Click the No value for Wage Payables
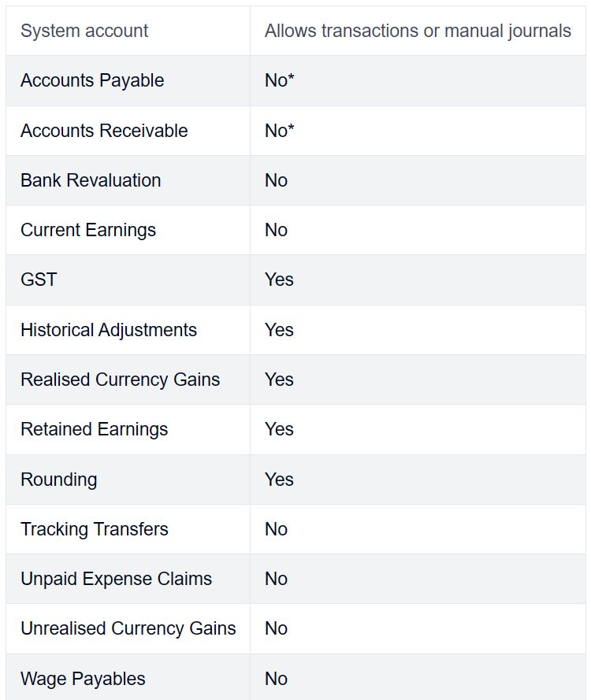This screenshot has height=700, width=591. [276, 679]
